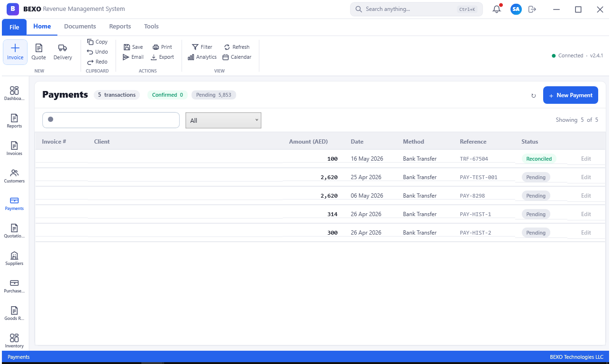Click the small reload icon beside New Payment
Screen dimensions: 611x364
(533, 96)
